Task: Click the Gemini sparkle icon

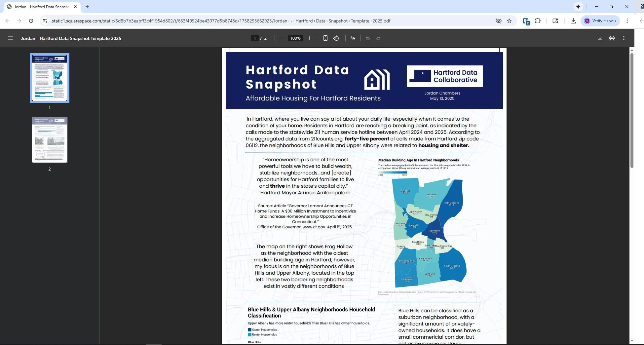Action: pyautogui.click(x=578, y=7)
